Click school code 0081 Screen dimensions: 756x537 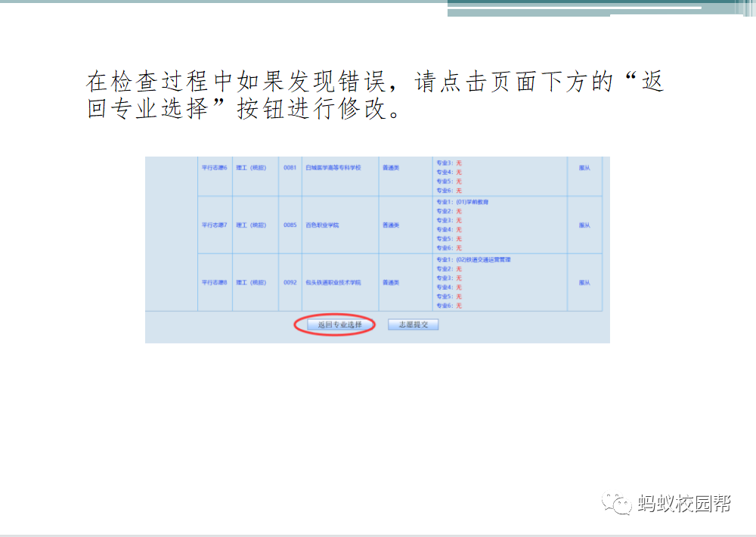pos(290,167)
